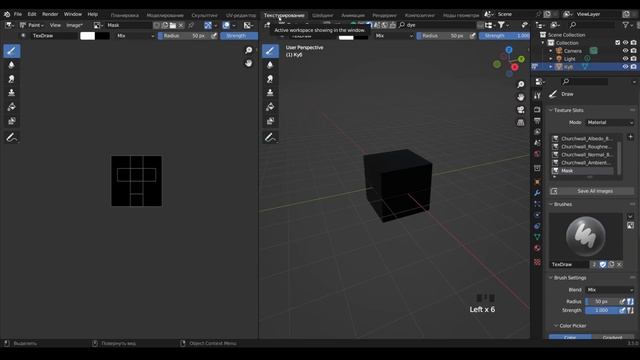Image resolution: width=640 pixels, height=360 pixels.
Task: Select the Clone tool in image editor
Action: 11,93
